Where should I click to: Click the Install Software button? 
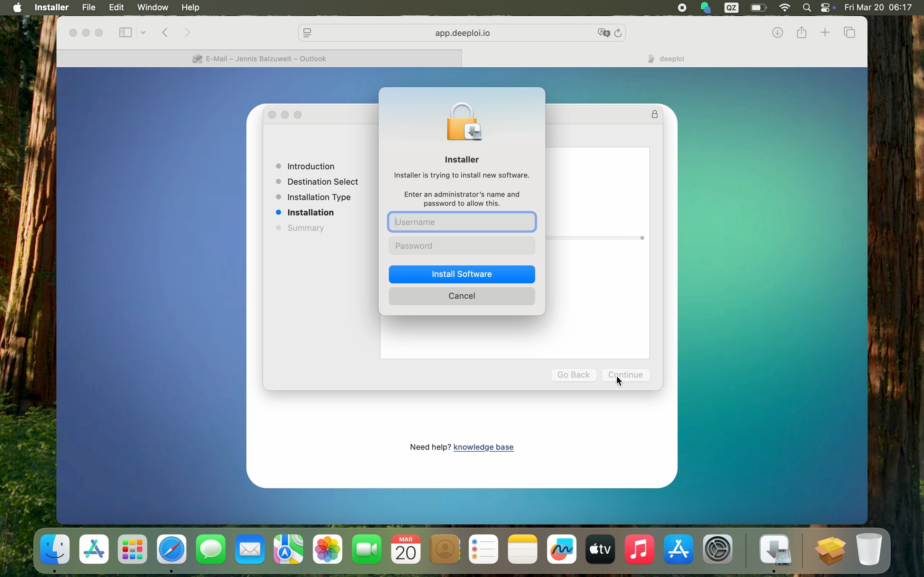coord(462,274)
